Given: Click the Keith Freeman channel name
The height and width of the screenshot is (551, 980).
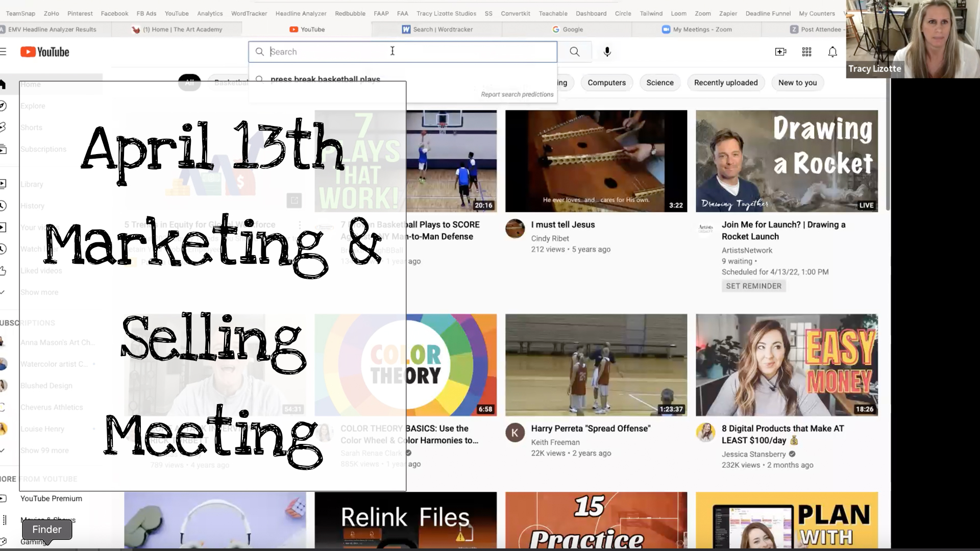Looking at the screenshot, I should (x=555, y=442).
